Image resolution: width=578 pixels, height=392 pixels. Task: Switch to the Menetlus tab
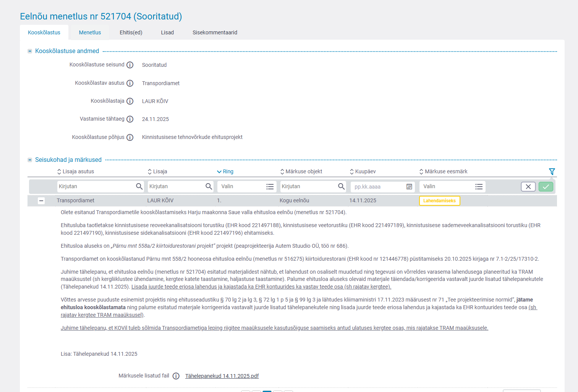[90, 32]
